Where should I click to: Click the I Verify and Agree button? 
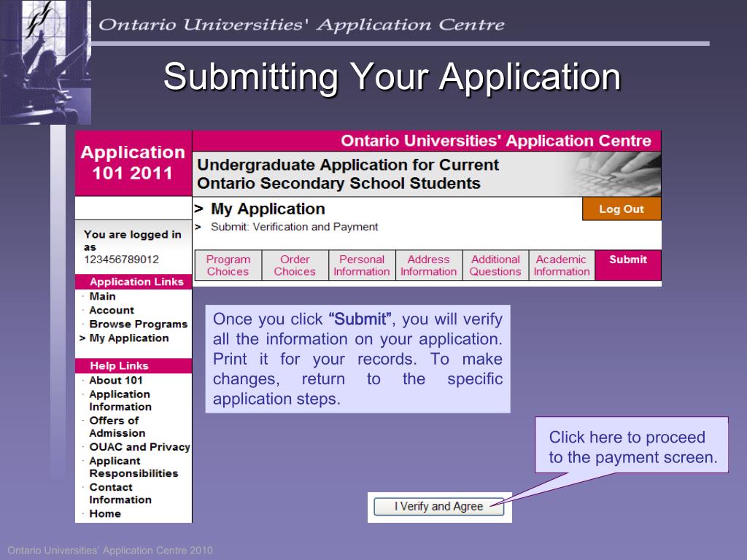pos(438,507)
